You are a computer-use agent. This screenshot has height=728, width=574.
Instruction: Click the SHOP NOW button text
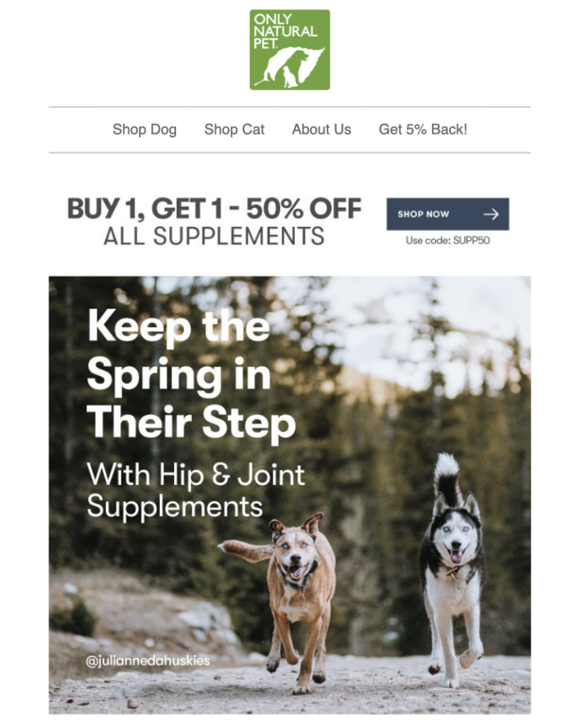(x=423, y=214)
